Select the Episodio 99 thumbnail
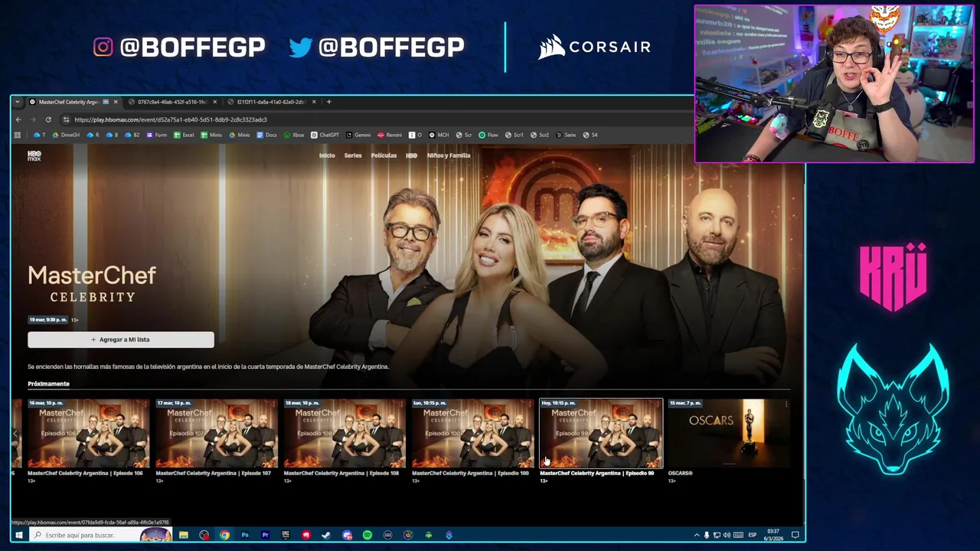The width and height of the screenshot is (980, 551). [x=601, y=433]
